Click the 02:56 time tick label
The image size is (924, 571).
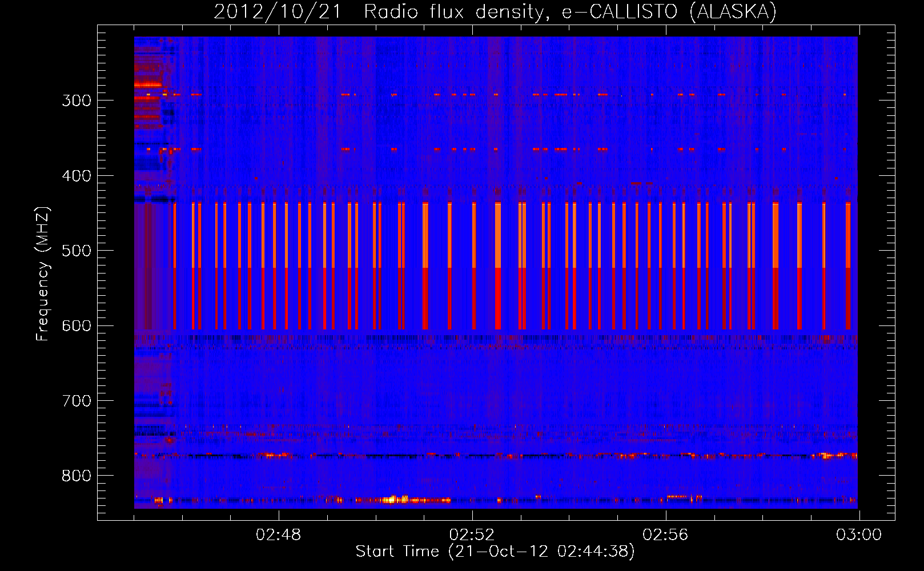tap(665, 535)
